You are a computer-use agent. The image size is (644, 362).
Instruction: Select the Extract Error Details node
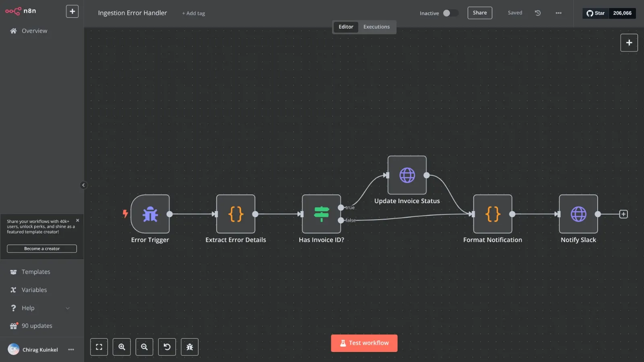pos(235,214)
